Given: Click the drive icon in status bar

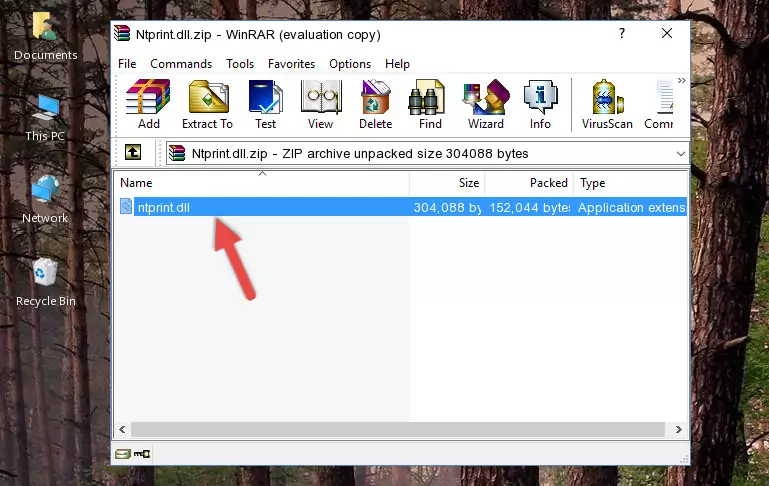Looking at the screenshot, I should (x=123, y=454).
